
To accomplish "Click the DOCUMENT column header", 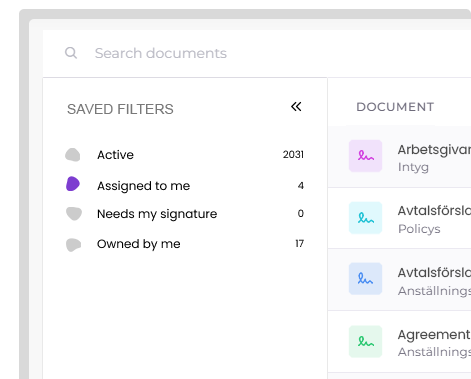I will [x=395, y=107].
